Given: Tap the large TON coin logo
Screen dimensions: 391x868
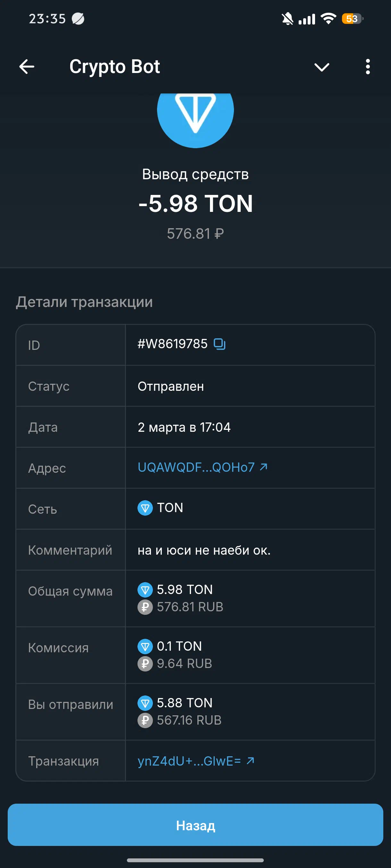Looking at the screenshot, I should 195,115.
